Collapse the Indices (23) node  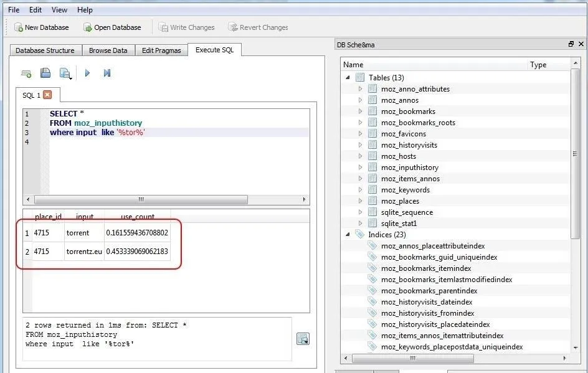pyautogui.click(x=348, y=234)
